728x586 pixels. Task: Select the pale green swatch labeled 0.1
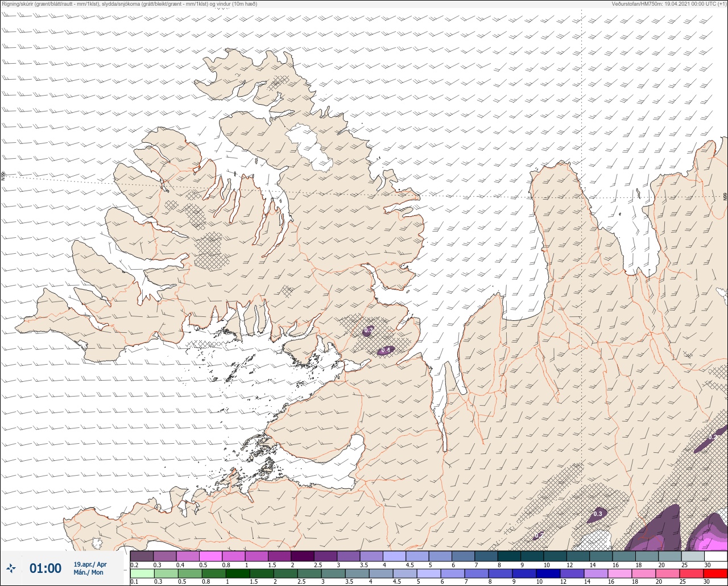point(142,573)
